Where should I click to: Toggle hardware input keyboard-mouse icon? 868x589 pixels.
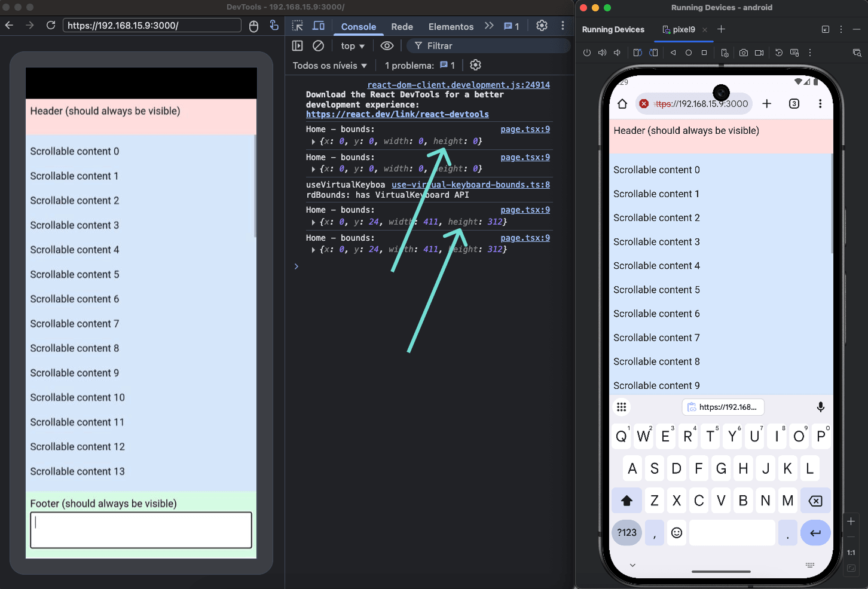click(x=794, y=53)
